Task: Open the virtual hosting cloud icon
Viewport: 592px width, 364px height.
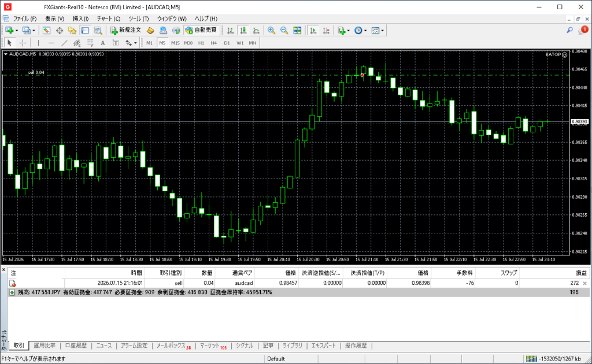Action: [163, 31]
